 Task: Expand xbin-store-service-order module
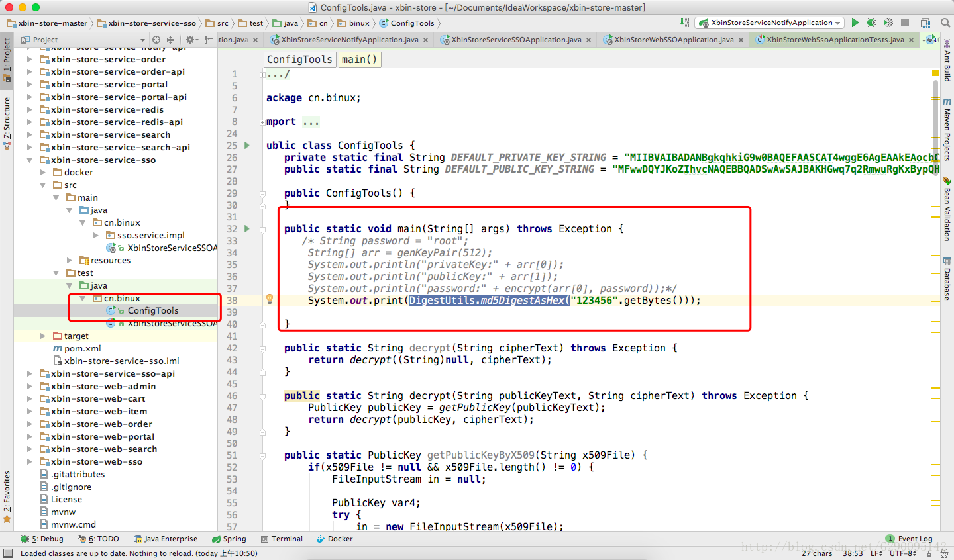click(x=29, y=59)
